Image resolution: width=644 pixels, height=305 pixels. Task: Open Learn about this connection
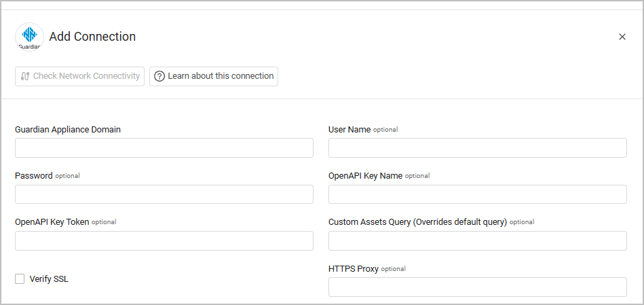click(x=214, y=76)
